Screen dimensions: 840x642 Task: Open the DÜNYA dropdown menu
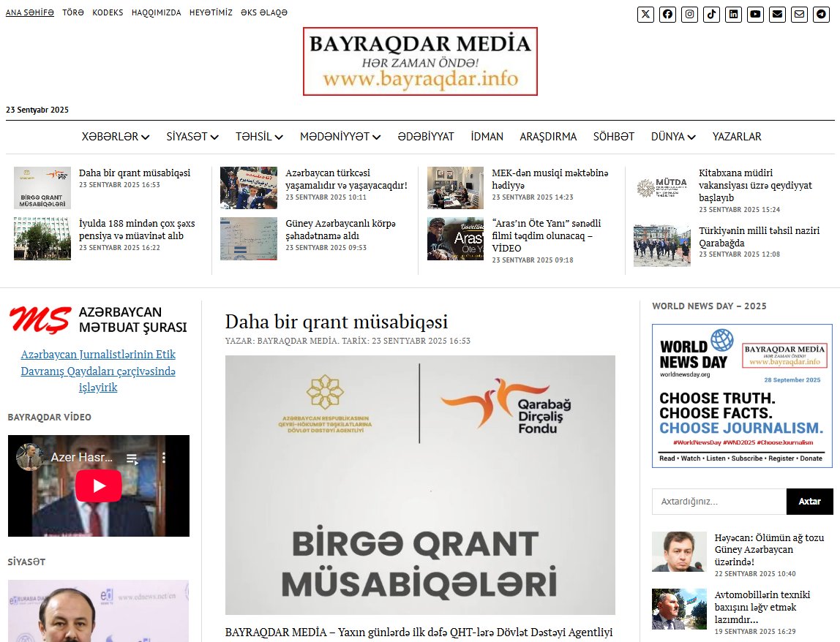click(672, 137)
